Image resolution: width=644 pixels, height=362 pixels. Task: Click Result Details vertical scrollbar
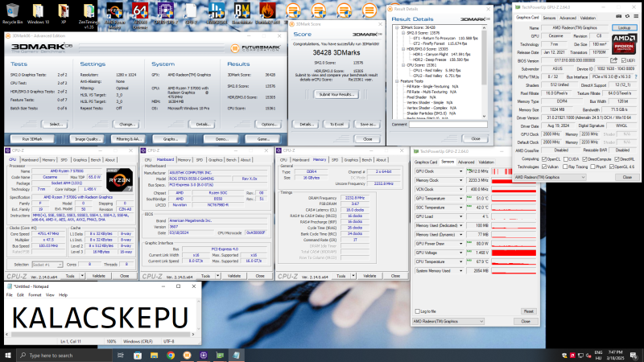click(x=484, y=72)
